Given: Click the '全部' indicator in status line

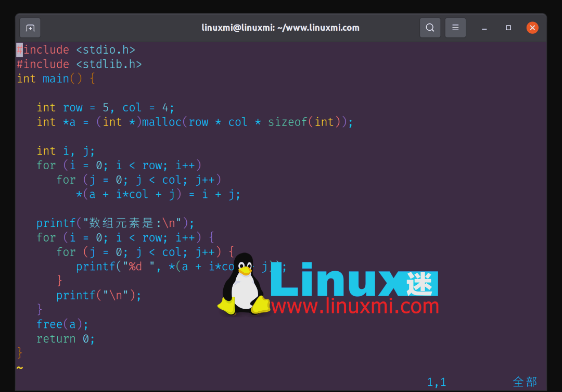Looking at the screenshot, I should [525, 382].
